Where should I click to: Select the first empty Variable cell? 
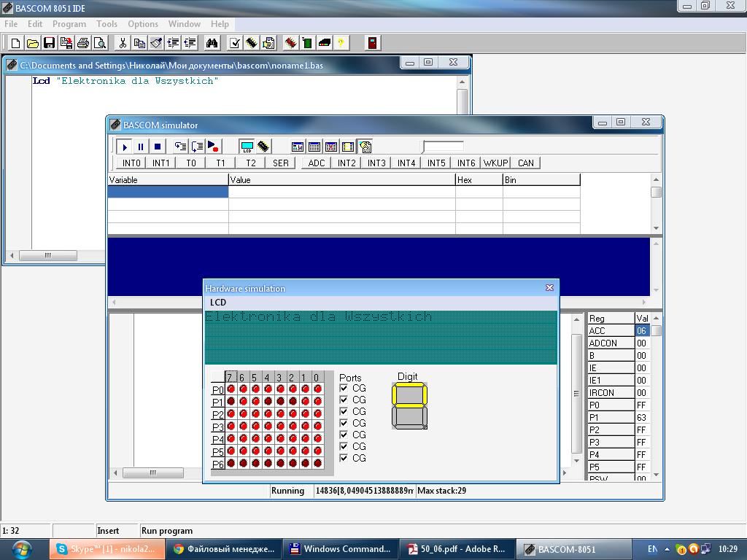169,192
